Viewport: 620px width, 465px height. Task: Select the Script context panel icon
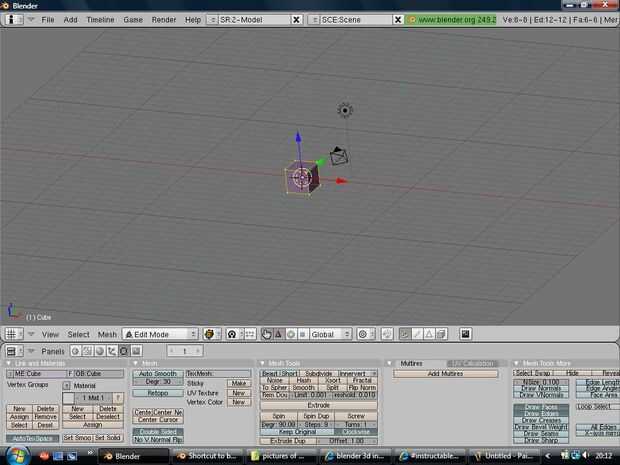click(x=88, y=351)
